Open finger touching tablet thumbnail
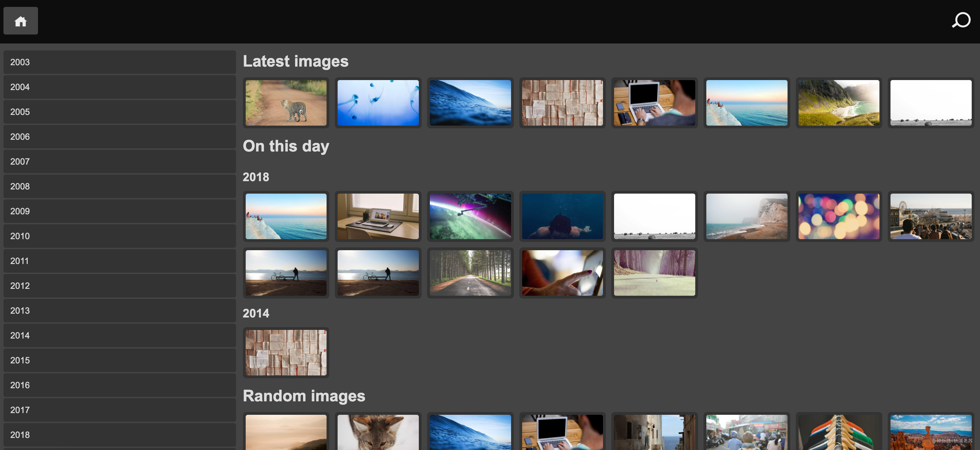This screenshot has width=980, height=450. click(562, 273)
